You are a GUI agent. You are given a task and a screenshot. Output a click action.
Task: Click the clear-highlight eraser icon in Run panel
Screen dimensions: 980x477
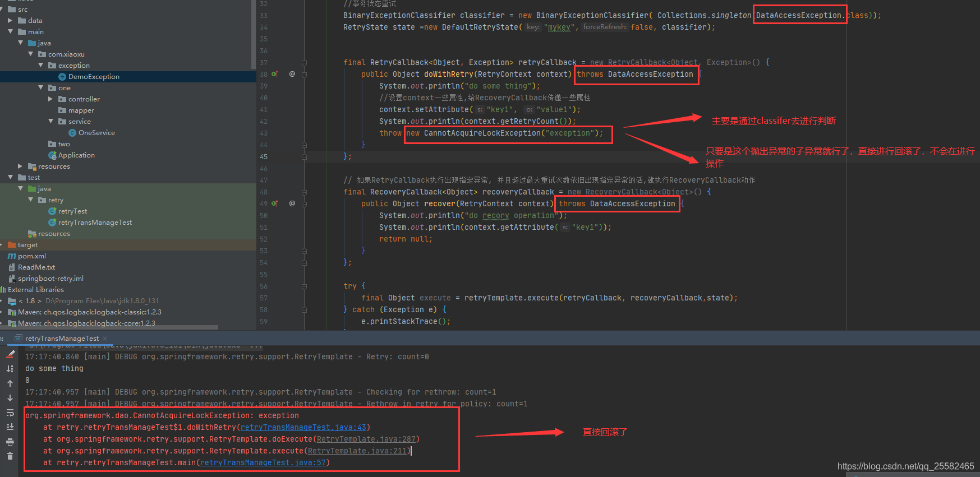click(10, 354)
